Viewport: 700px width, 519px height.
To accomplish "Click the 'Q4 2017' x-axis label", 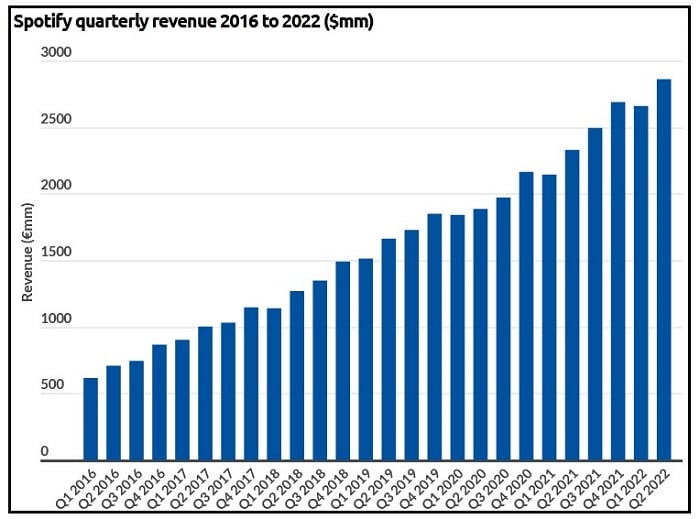I will tap(237, 489).
